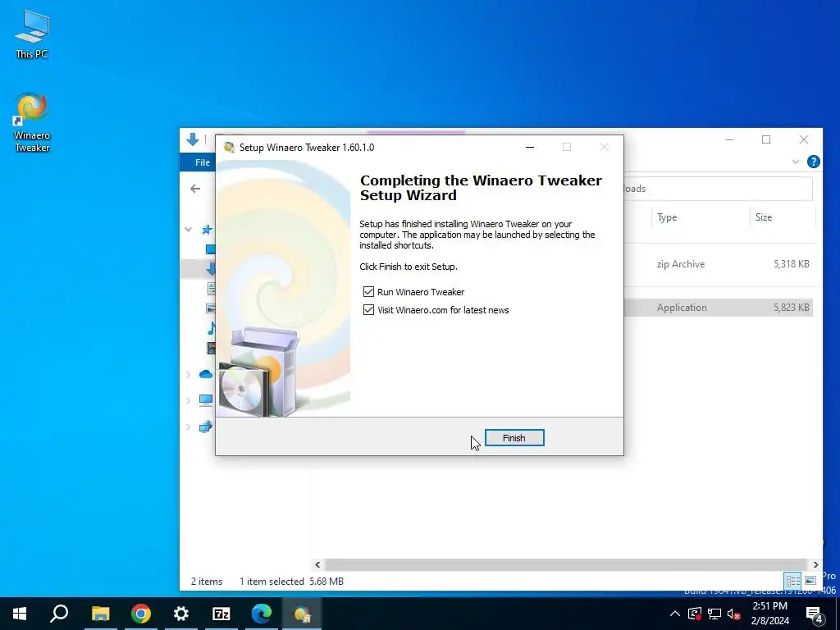Open 7-Zip from the taskbar
This screenshot has width=840, height=630.
click(x=221, y=614)
